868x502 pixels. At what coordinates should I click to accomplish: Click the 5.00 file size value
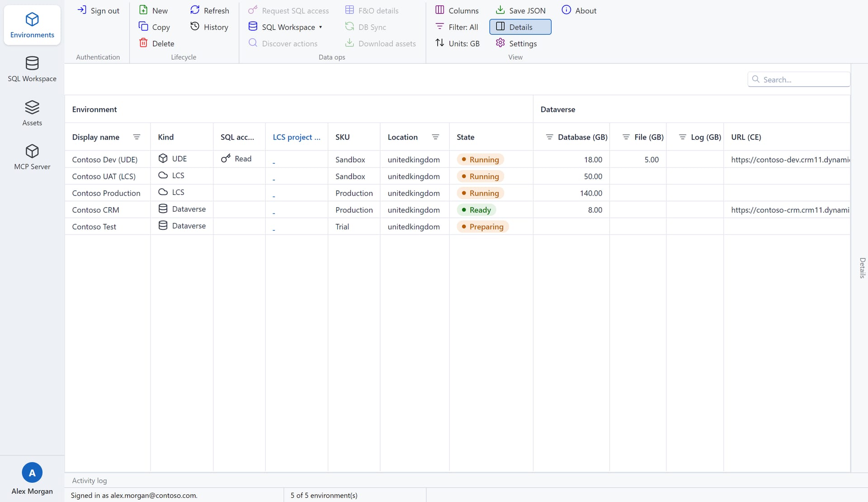coord(651,160)
